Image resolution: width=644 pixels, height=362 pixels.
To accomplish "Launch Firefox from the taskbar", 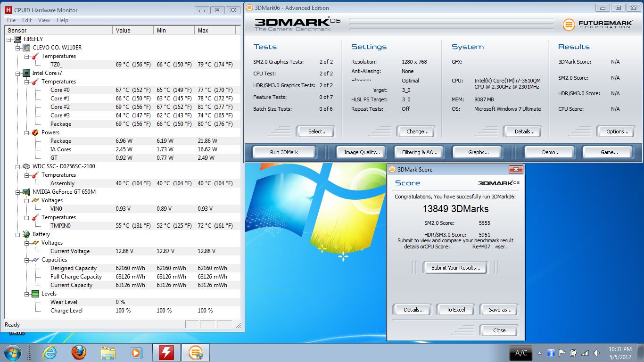I will pos(79,353).
